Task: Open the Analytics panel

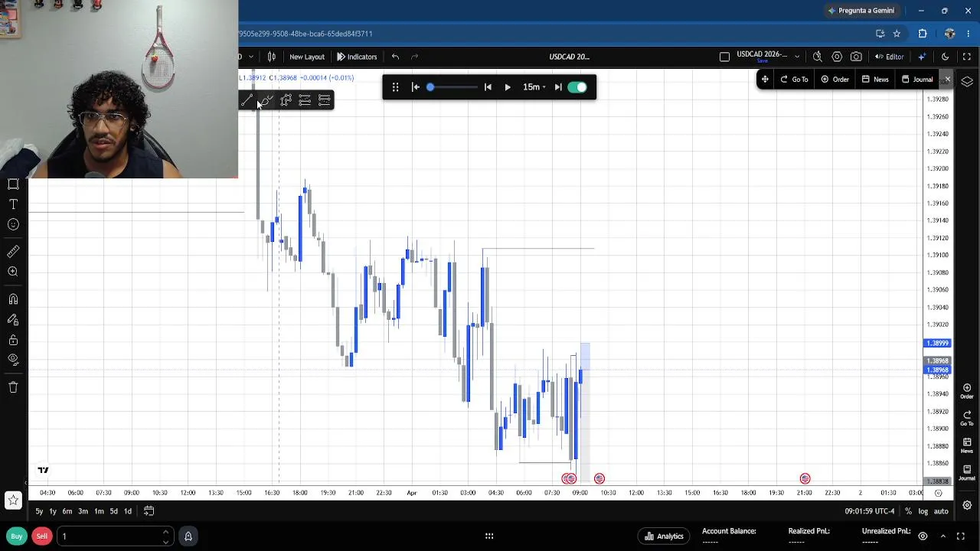Action: 665,536
